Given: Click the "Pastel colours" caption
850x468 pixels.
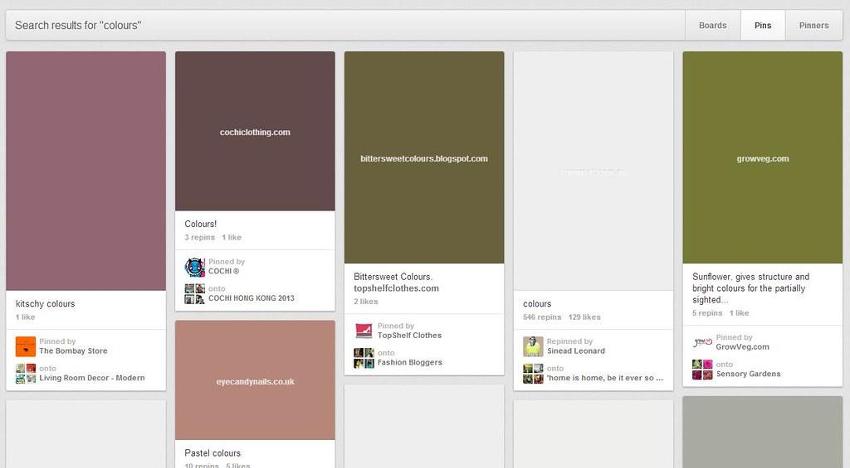Looking at the screenshot, I should [212, 453].
